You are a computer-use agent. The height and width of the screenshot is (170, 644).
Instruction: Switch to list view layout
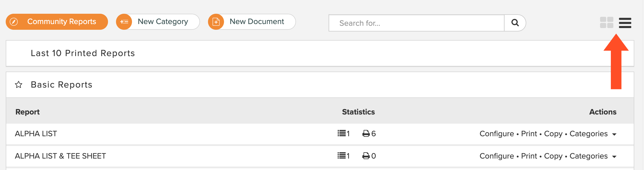[625, 23]
